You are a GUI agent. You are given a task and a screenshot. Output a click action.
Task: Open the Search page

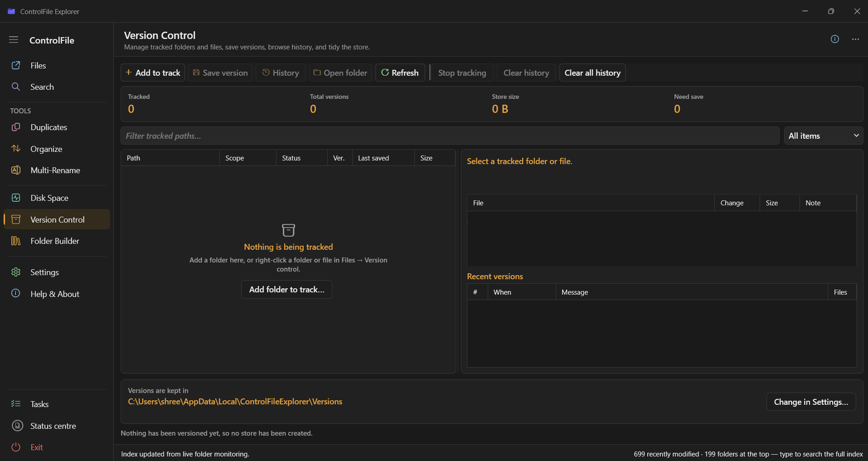(x=57, y=87)
